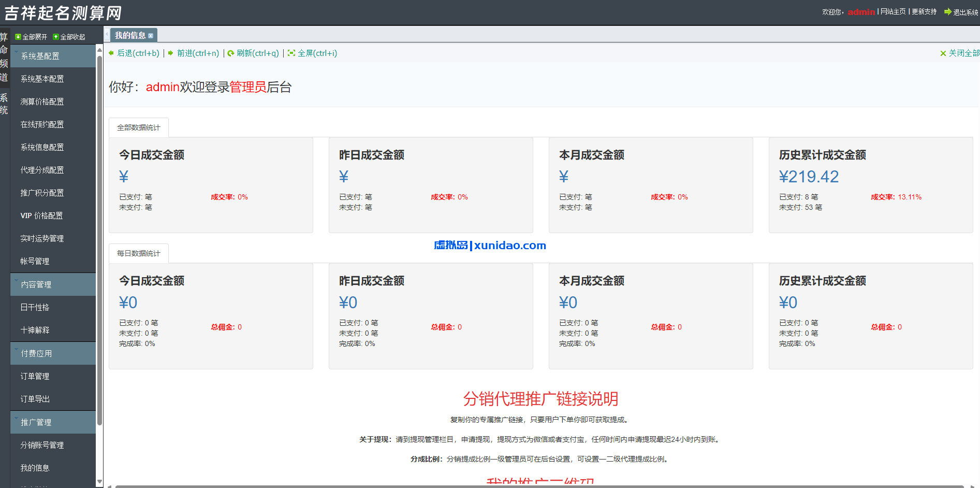Open the VIP 价格配置 settings item
This screenshot has width=980, height=488.
pos(41,216)
